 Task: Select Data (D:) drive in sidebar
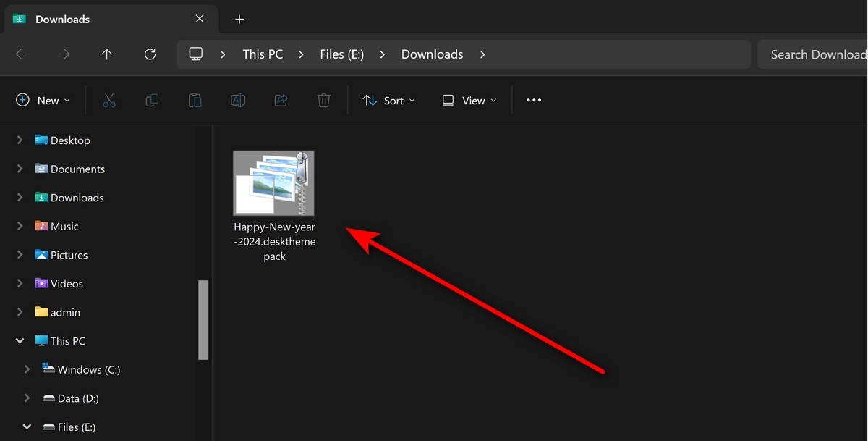tap(78, 398)
